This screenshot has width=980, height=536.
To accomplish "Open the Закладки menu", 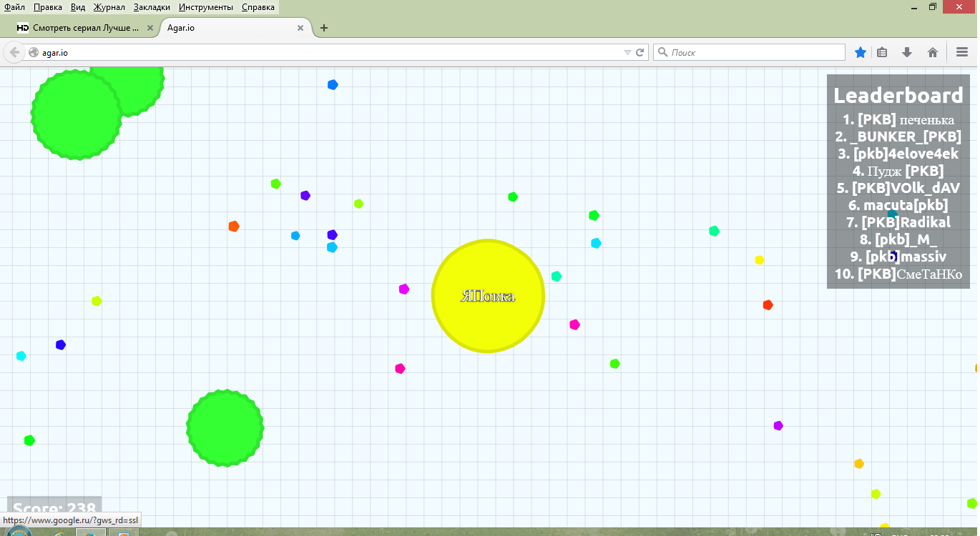I will point(152,7).
